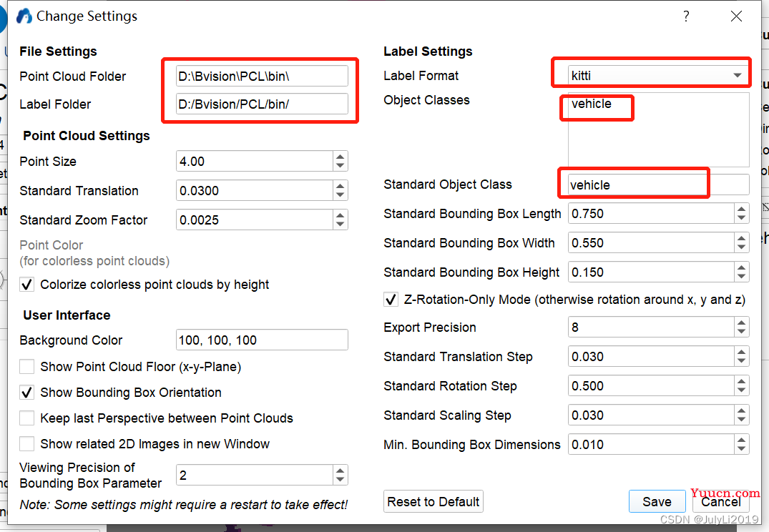
Task: Enable Show Point Cloud Floor checkbox
Action: [x=27, y=367]
